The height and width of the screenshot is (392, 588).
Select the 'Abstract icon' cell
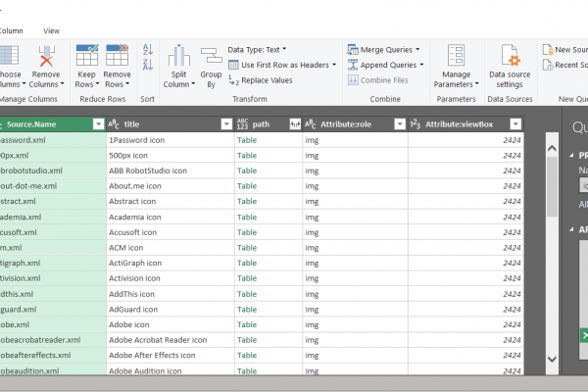(x=171, y=202)
